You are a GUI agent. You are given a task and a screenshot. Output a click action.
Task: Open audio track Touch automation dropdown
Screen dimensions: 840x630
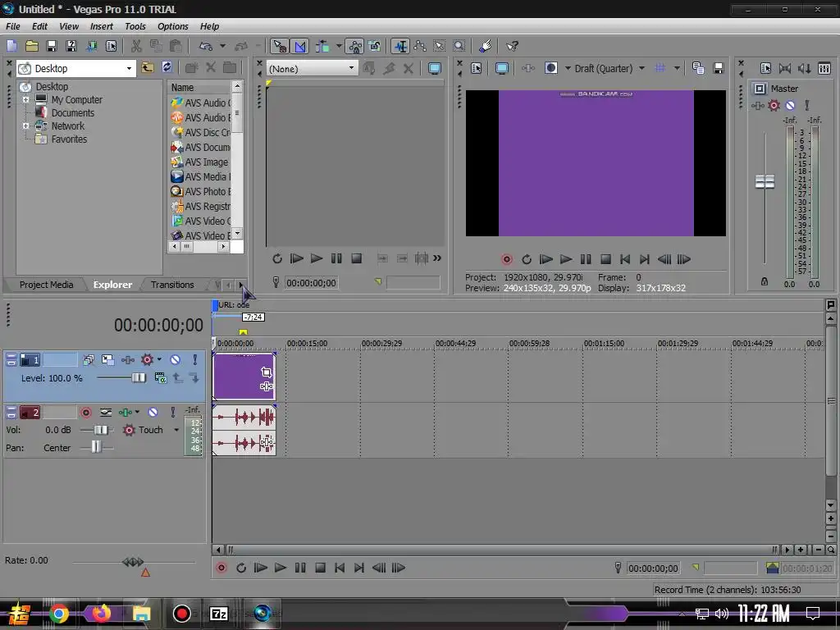click(x=176, y=430)
